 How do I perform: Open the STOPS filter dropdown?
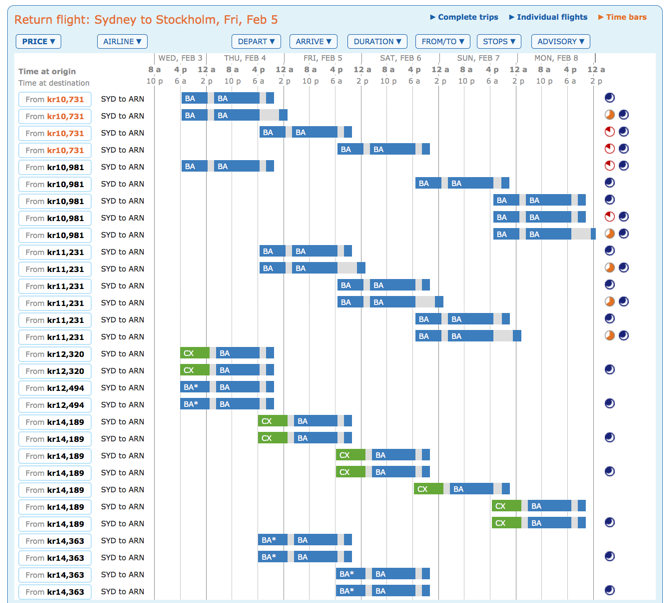tap(498, 41)
